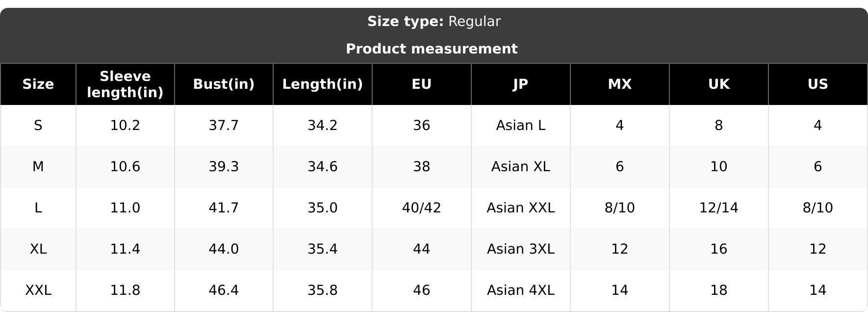This screenshot has height=312, width=868.
Task: Click the Size column header
Action: point(38,84)
